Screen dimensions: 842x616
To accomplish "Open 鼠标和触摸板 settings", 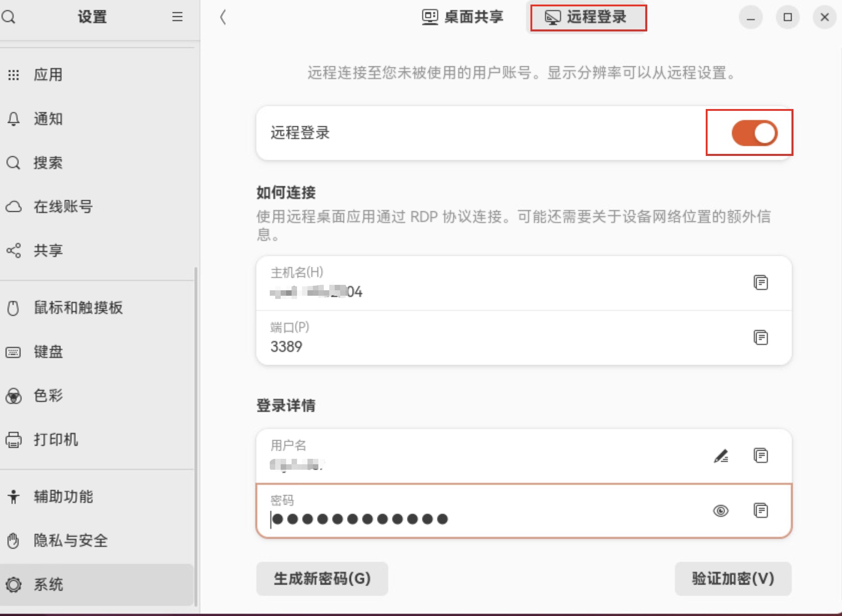I will pos(78,308).
